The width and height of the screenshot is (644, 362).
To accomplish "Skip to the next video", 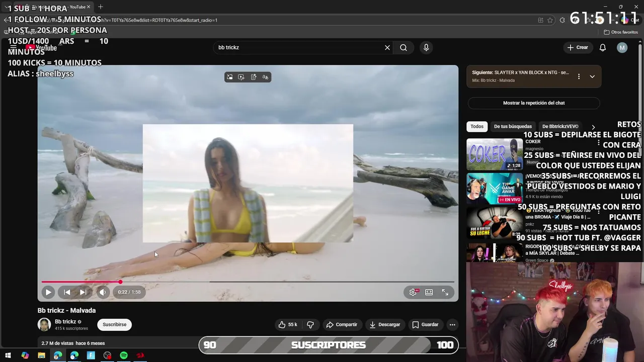I will [x=83, y=292].
